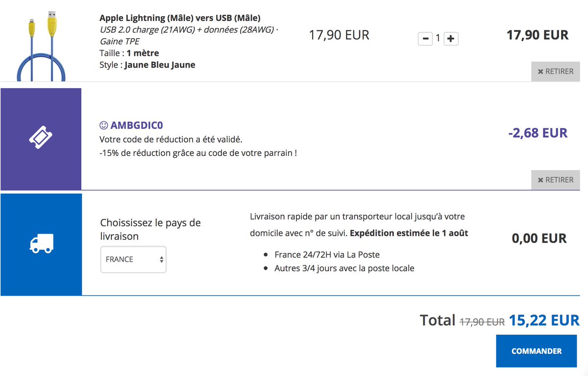Remove the Lightning cable via RETIRER
The image size is (588, 376).
pyautogui.click(x=556, y=72)
